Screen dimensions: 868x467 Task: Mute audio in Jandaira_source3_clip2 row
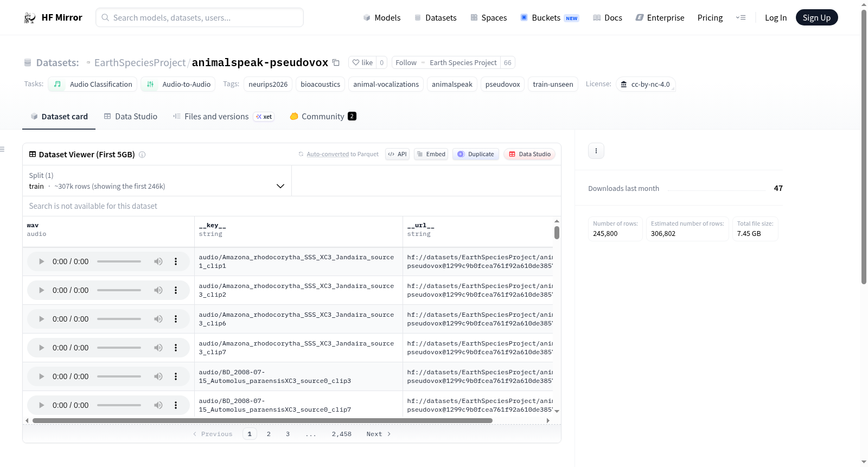158,290
